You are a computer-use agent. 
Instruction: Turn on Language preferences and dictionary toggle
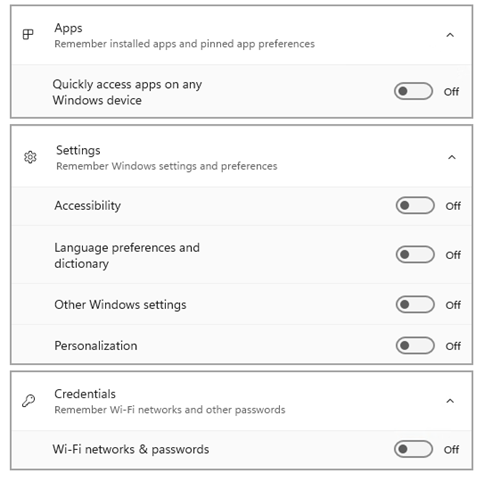click(x=415, y=255)
